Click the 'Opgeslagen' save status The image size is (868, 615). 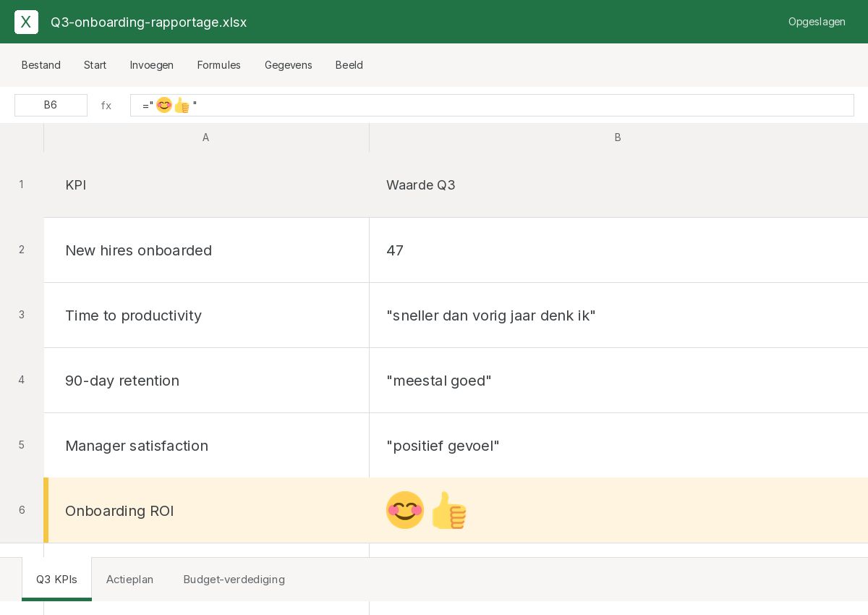817,22
